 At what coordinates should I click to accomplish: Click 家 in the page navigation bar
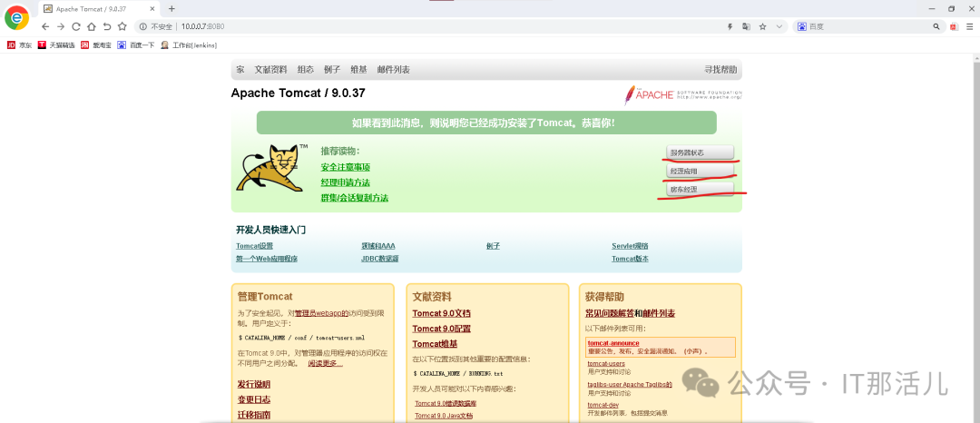click(240, 70)
